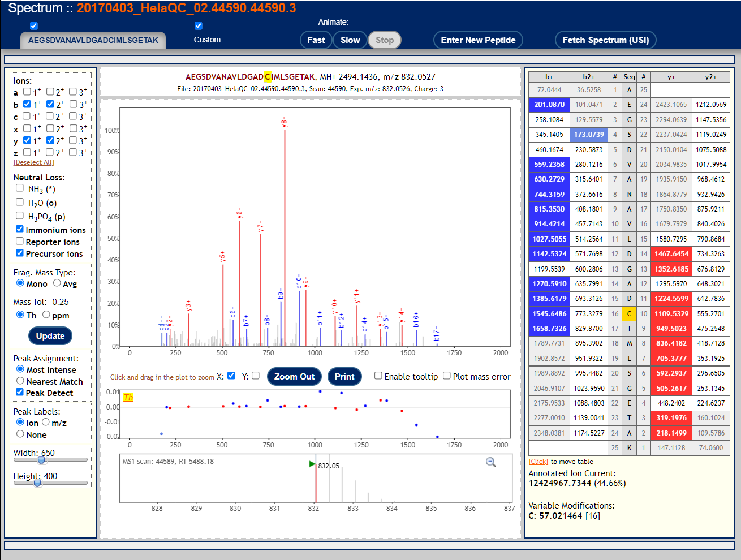
Task: Click the y8+ peak label in spectrum
Action: coord(285,122)
